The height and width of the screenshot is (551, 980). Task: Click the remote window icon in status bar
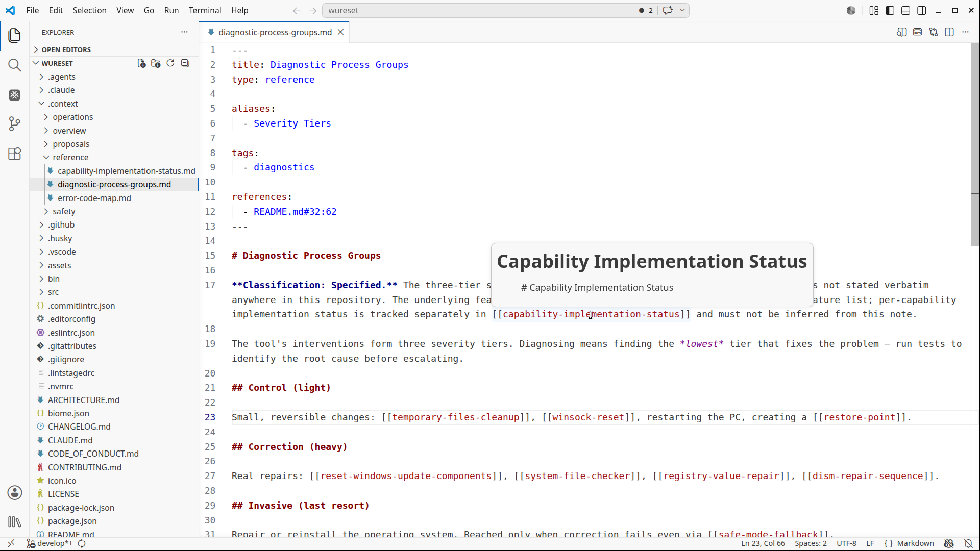tap(11, 543)
